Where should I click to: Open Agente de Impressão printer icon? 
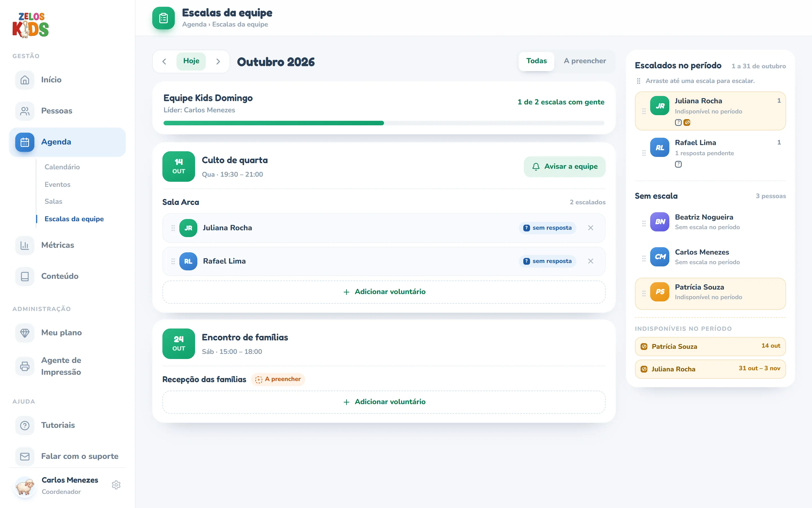point(25,366)
